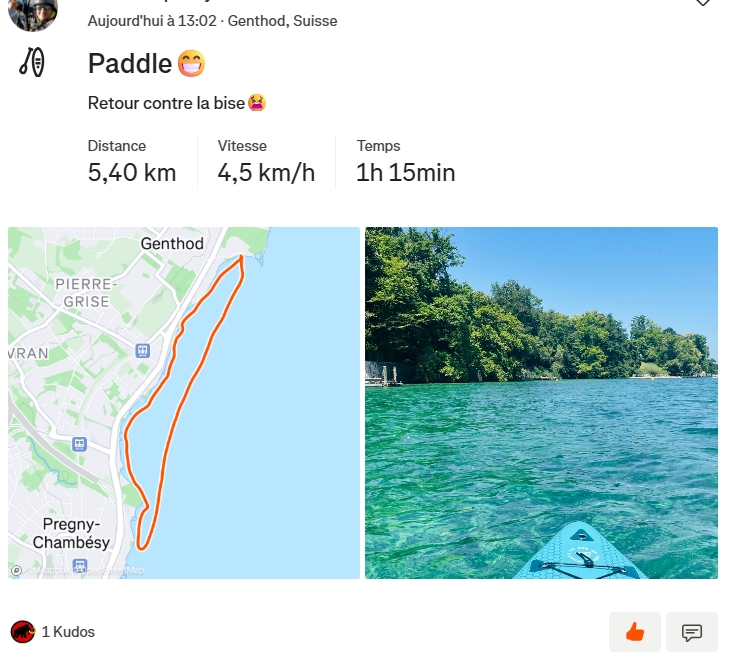This screenshot has width=729, height=667.
Task: Give kudos with the thumbs-up button
Action: 634,632
